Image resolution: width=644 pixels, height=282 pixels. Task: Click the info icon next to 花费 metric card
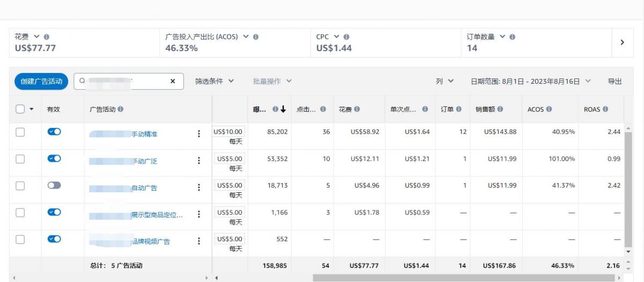47,37
